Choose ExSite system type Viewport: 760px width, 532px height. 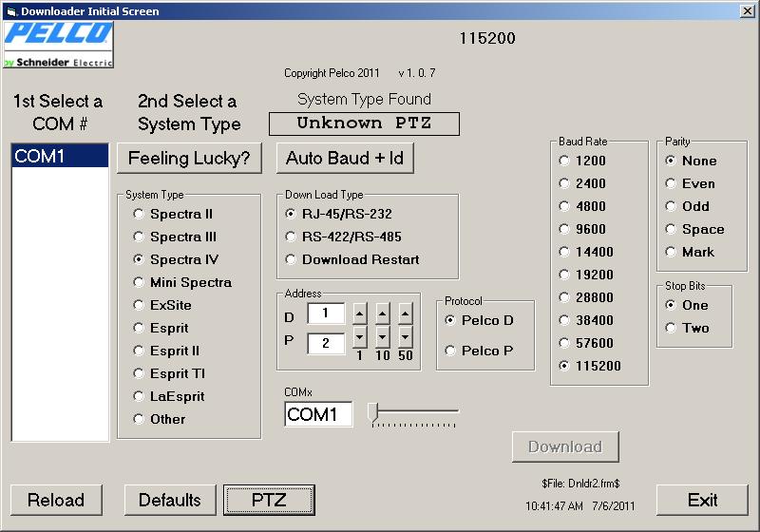click(x=162, y=305)
